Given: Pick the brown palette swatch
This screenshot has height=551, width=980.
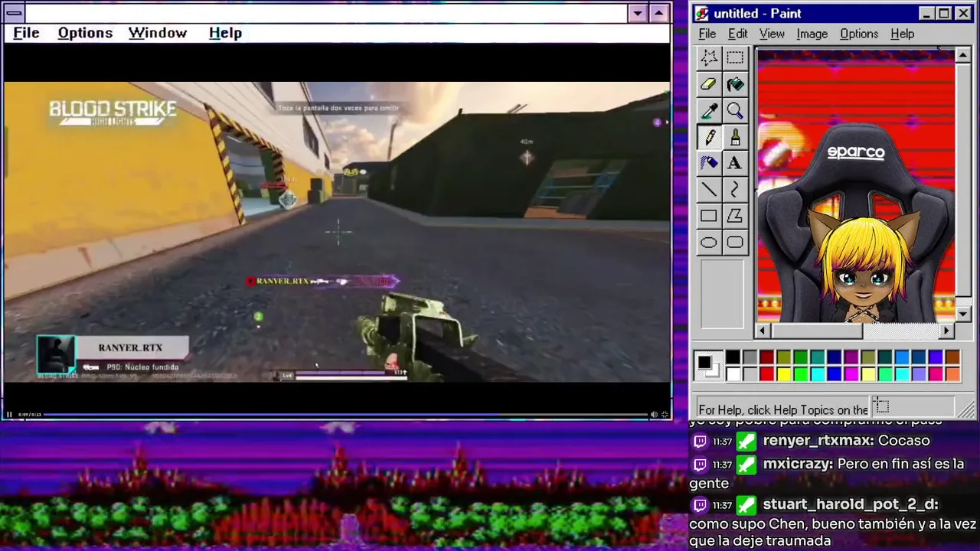Looking at the screenshot, I should [x=952, y=357].
